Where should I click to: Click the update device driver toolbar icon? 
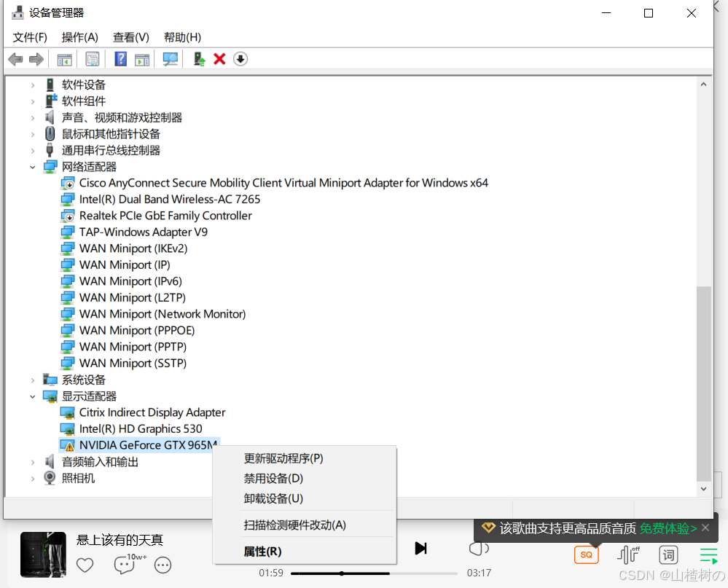(199, 59)
